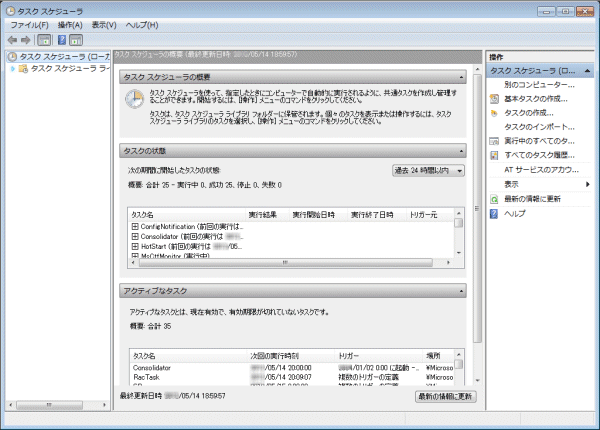
Task: Click the Forward arrow in the toolbar
Action: click(x=27, y=39)
